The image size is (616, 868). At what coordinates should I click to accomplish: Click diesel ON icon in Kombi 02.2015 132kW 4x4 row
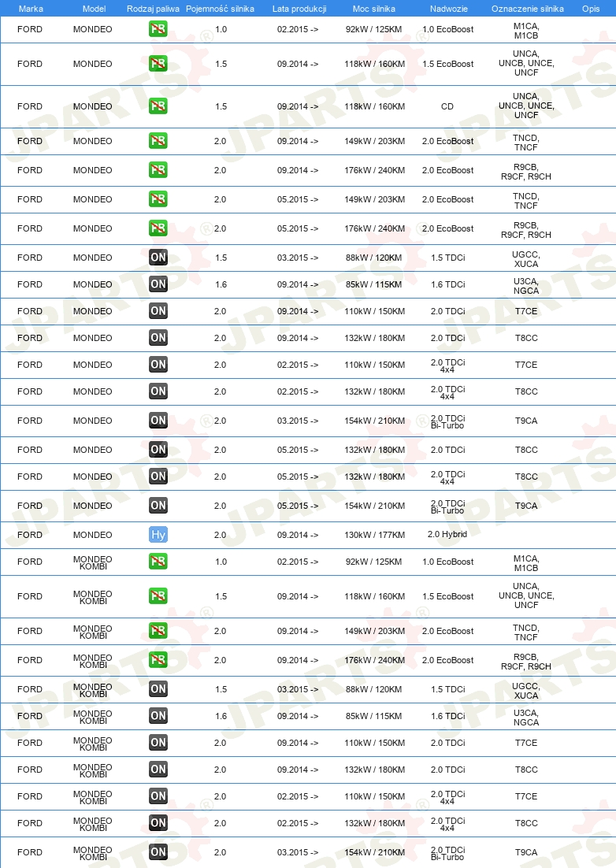click(158, 823)
